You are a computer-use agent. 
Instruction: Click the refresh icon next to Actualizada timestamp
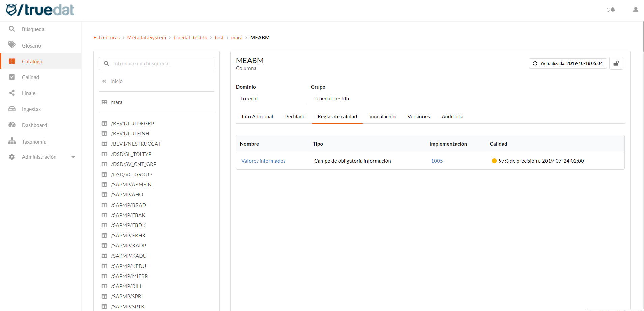[535, 63]
